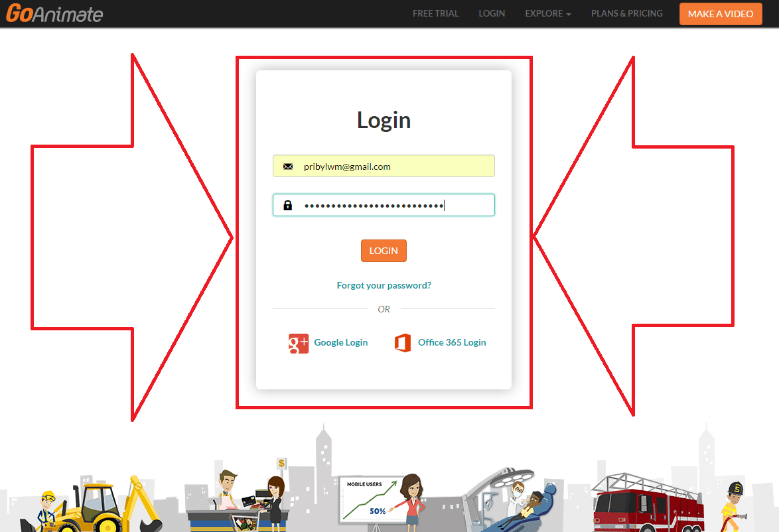Open the Free Trial page

pos(436,13)
